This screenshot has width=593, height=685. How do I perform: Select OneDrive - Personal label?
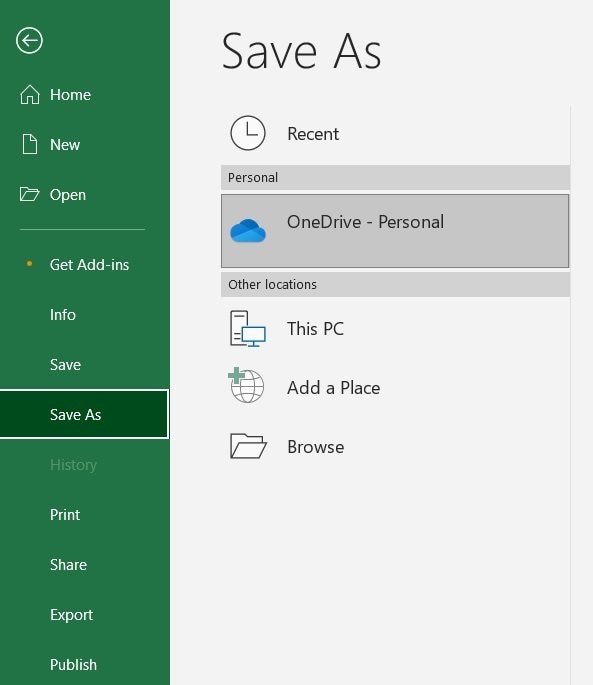point(365,222)
